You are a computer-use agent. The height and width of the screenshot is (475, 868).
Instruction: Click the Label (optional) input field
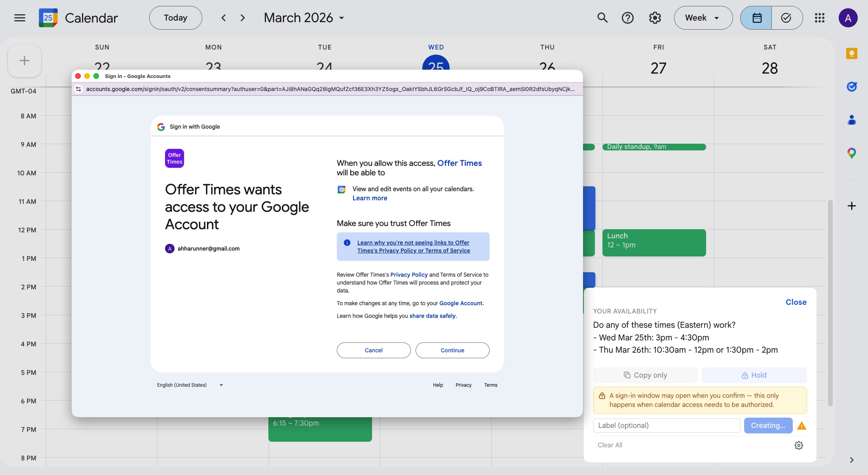667,426
